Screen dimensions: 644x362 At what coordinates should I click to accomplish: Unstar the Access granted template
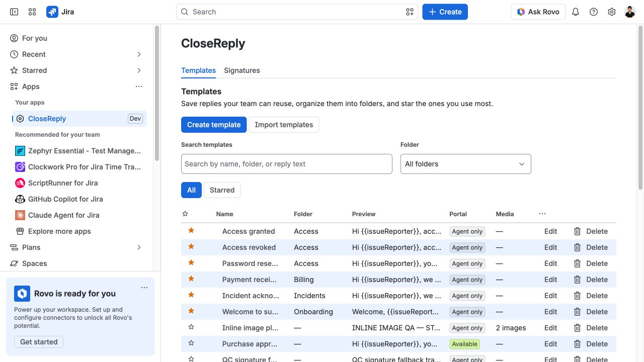pos(191,230)
